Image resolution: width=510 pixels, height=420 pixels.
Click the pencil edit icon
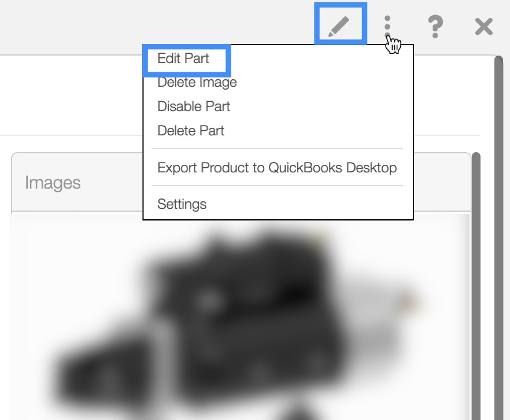pyautogui.click(x=340, y=27)
